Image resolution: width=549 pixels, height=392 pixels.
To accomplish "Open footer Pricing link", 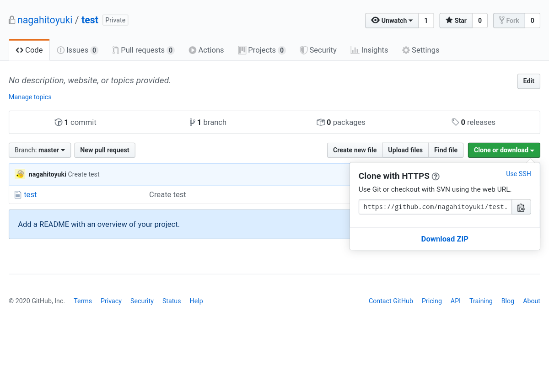I will 432,301.
